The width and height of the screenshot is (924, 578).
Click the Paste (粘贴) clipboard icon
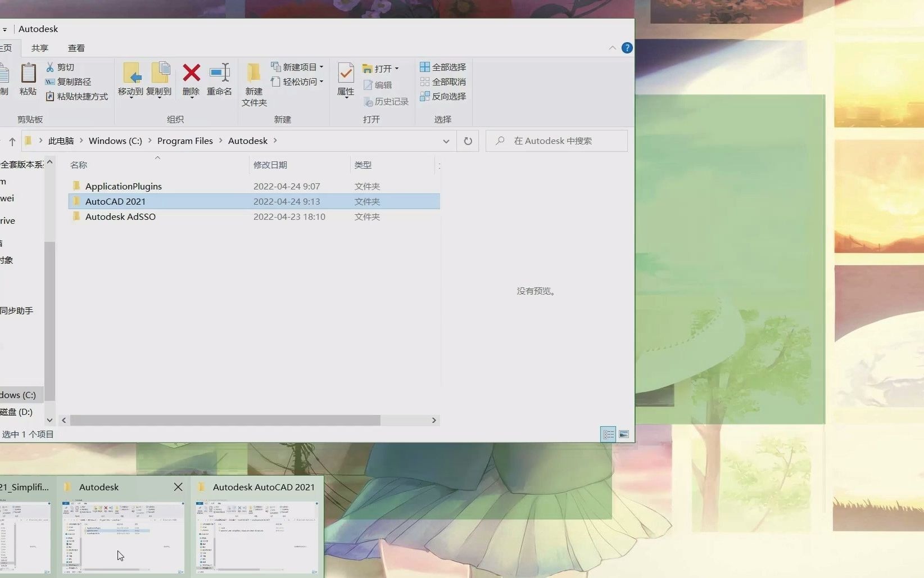(x=28, y=74)
